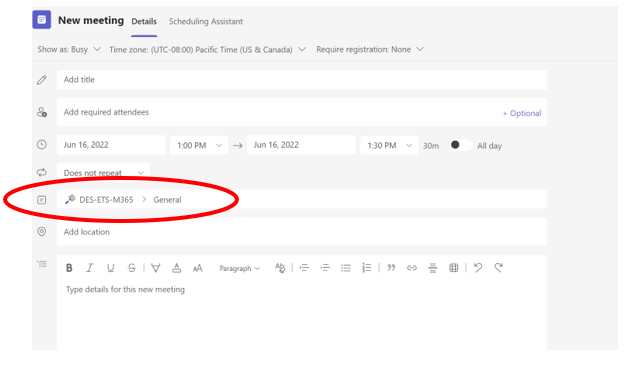Open the Does not repeat dropdown
Image resolution: width=626 pixels, height=365 pixels.
point(103,173)
